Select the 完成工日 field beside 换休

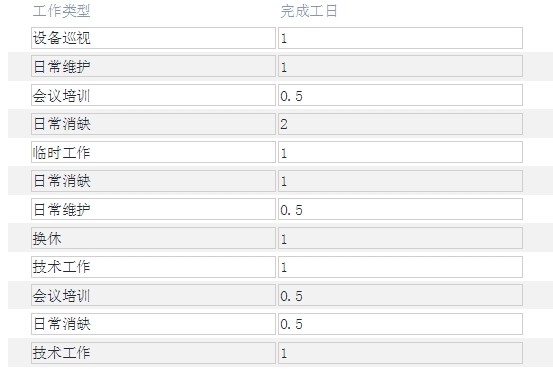[x=400, y=238]
